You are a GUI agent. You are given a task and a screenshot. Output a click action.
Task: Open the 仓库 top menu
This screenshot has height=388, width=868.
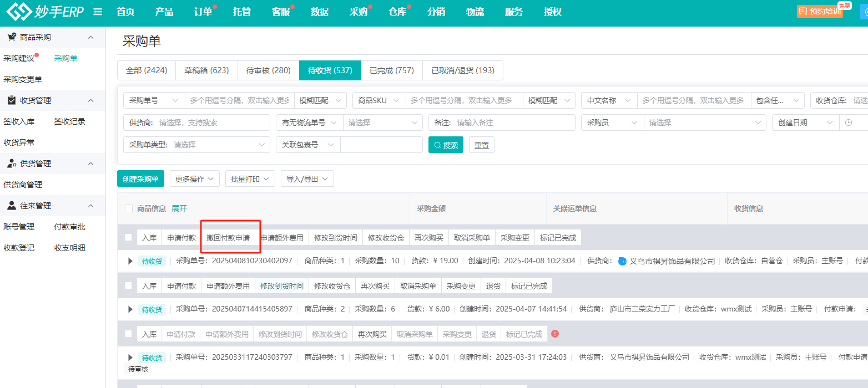pos(397,12)
